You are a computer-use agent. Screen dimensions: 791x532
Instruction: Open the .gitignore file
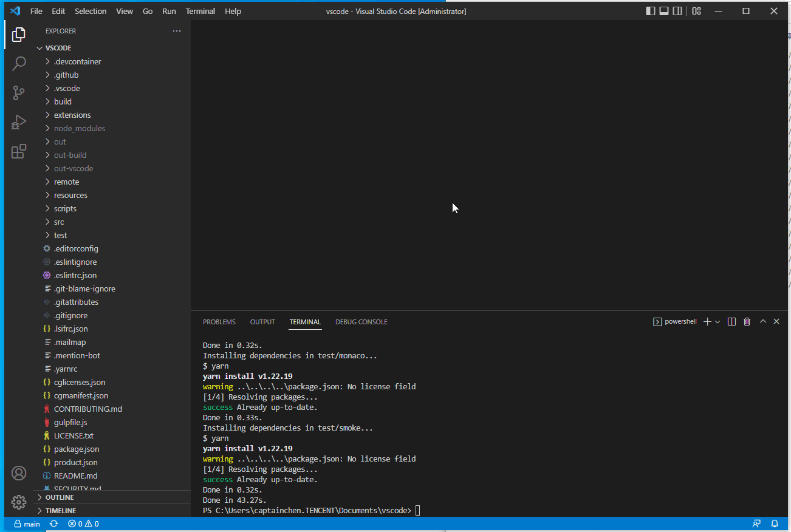(x=112, y=315)
